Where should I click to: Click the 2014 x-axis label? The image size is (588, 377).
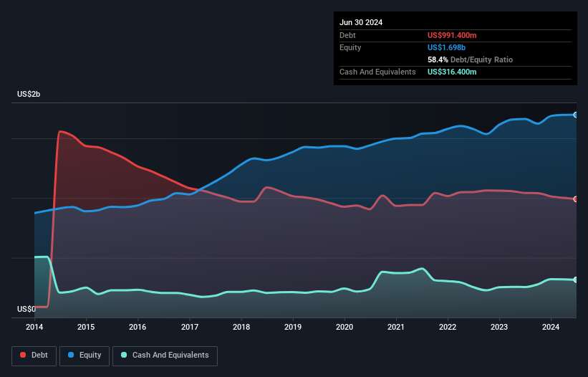34,327
